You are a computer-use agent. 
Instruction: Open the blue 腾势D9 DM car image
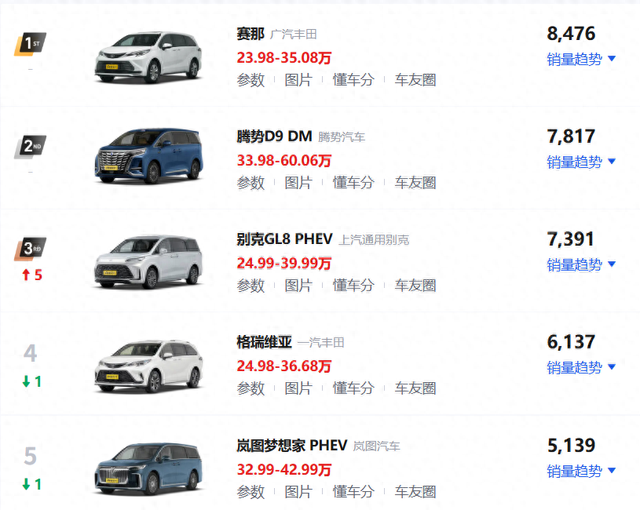[x=149, y=156]
